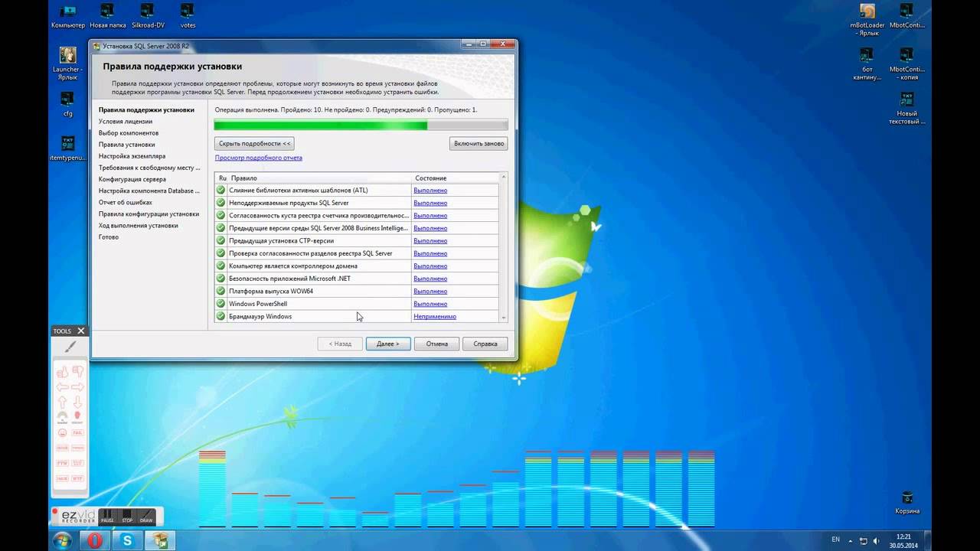Select Выбор компонентов step in sidebar
The height and width of the screenshot is (551, 980).
129,132
